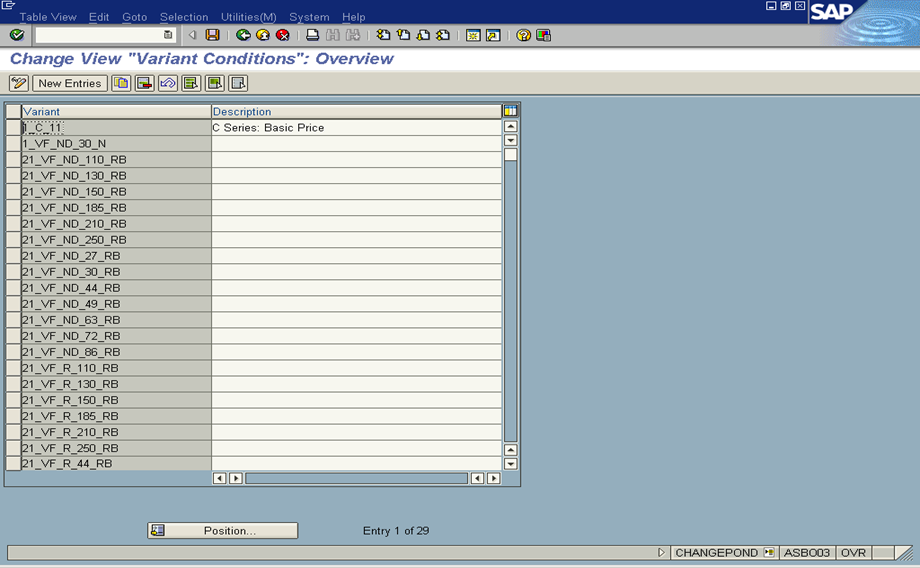Screen dimensions: 920x568
Task: Select row marker for 21_VF_R_44_RB
Action: pyautogui.click(x=13, y=464)
